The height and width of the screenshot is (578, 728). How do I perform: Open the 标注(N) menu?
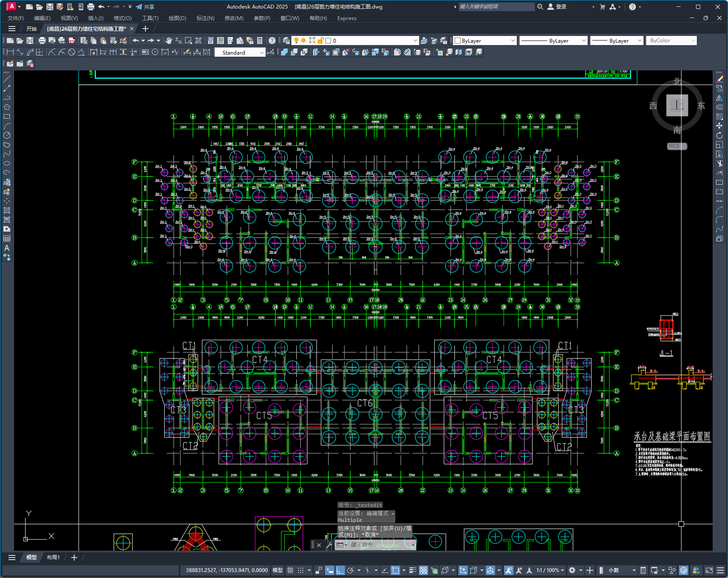[x=205, y=18]
